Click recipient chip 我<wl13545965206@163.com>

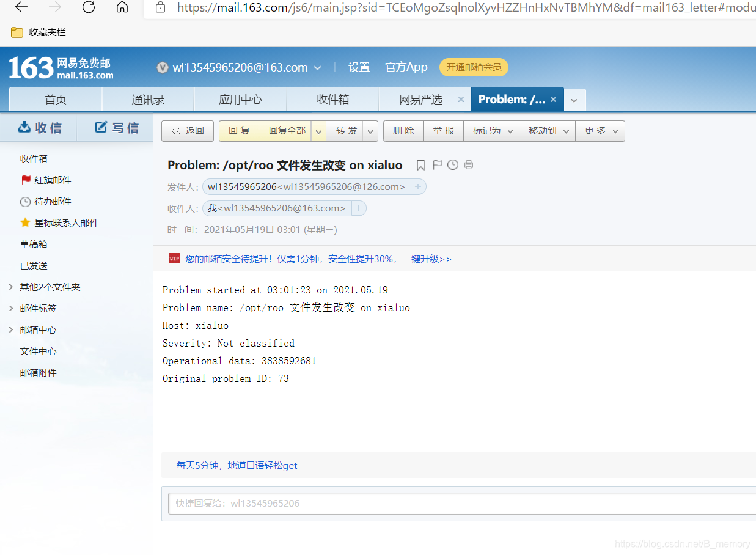(276, 208)
